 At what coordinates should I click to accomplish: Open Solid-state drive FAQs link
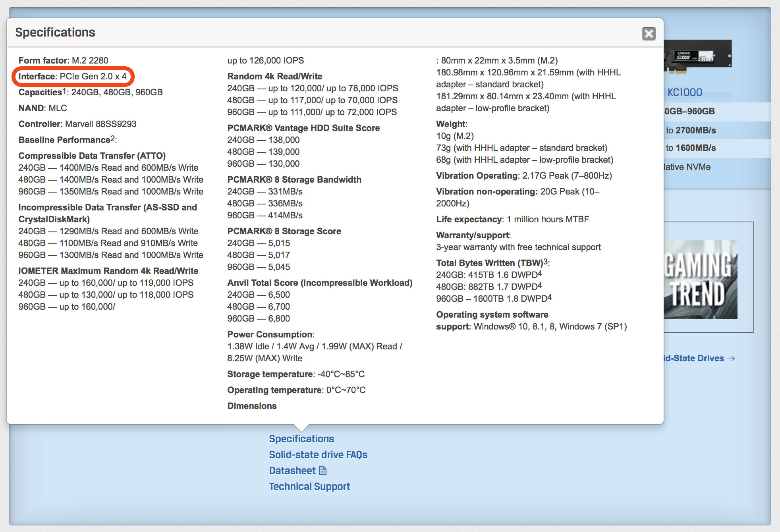[318, 455]
